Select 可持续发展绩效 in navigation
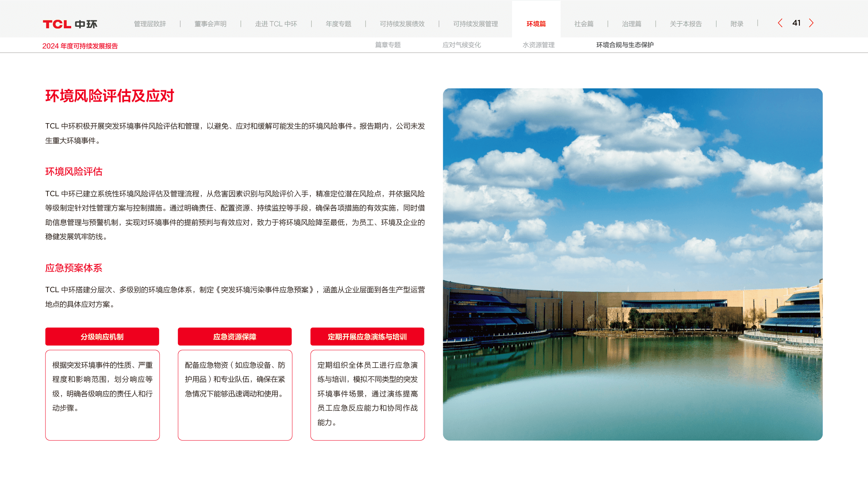The height and width of the screenshot is (488, 868). 402,24
